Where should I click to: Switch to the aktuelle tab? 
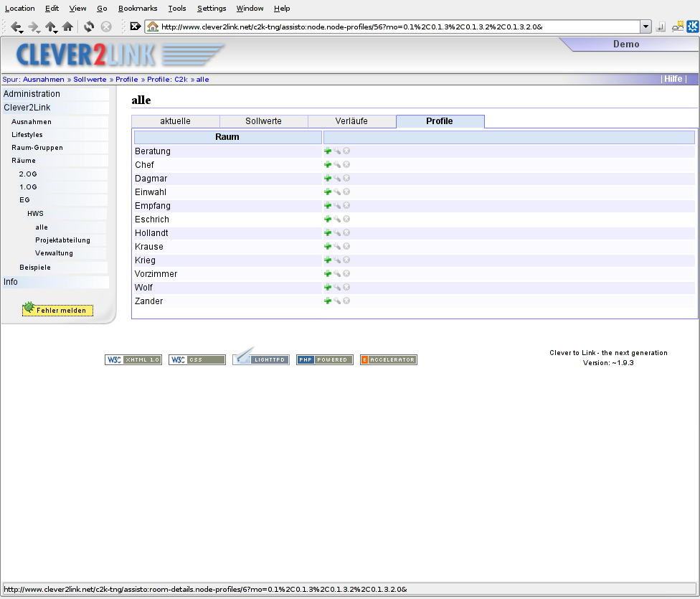click(176, 121)
